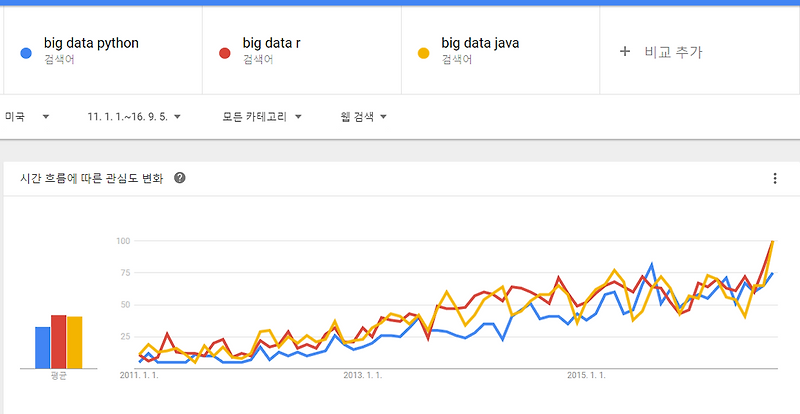800x414 pixels.
Task: Click the blue dot for big data python
Action: point(26,53)
